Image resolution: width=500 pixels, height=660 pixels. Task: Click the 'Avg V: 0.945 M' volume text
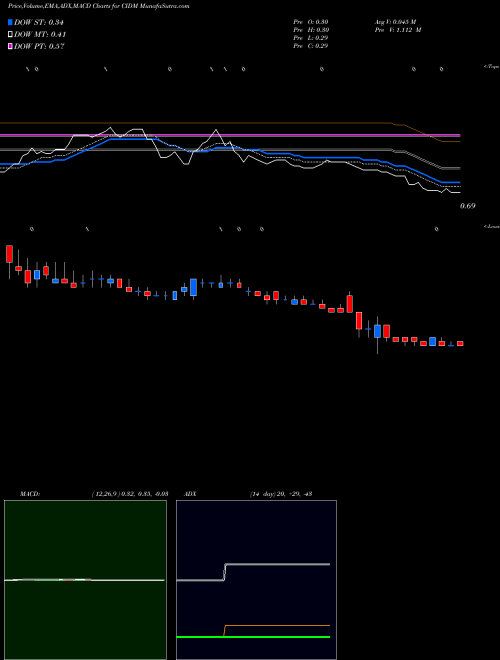(x=395, y=22)
